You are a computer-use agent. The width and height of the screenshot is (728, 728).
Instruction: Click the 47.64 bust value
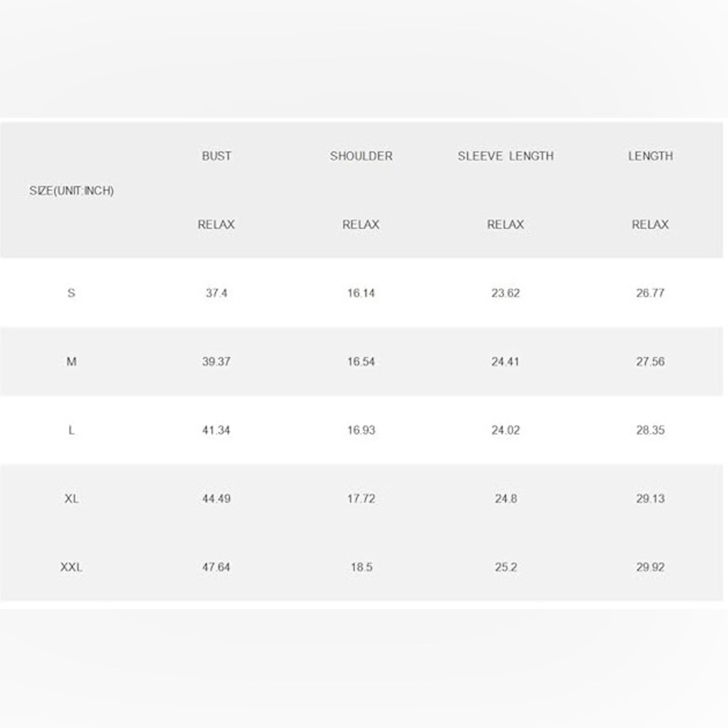[x=216, y=567]
